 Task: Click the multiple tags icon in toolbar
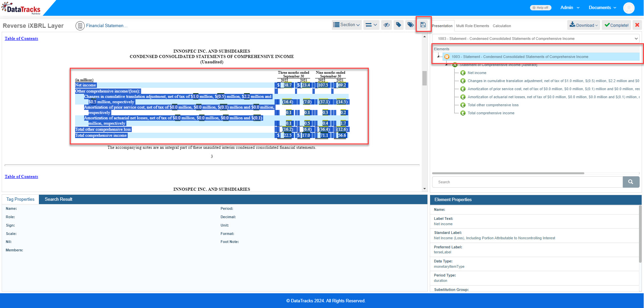pyautogui.click(x=410, y=25)
